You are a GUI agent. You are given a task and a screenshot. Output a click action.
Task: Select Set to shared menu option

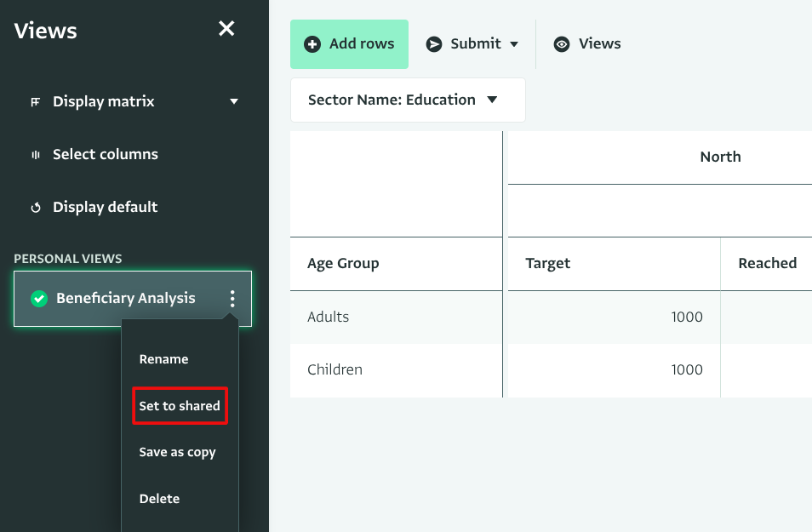pyautogui.click(x=180, y=406)
